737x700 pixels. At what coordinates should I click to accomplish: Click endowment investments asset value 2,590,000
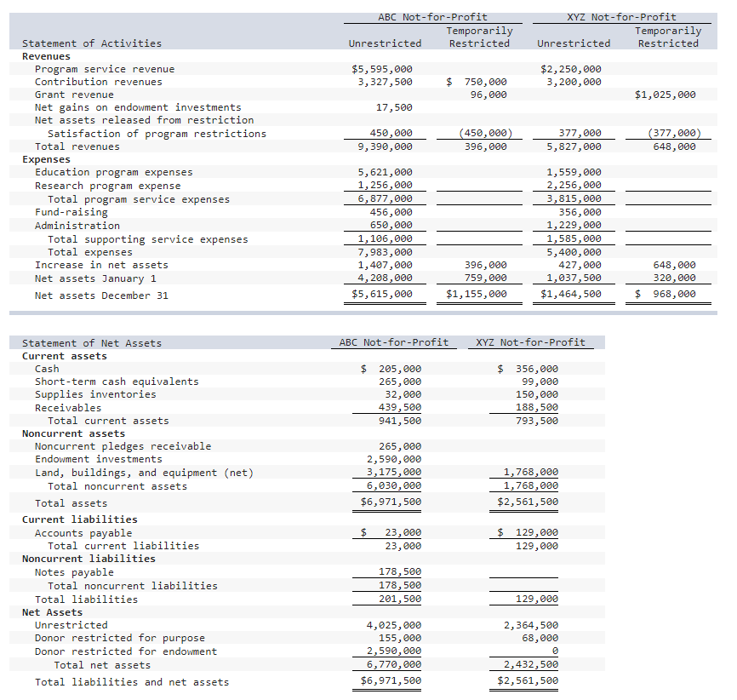(394, 459)
